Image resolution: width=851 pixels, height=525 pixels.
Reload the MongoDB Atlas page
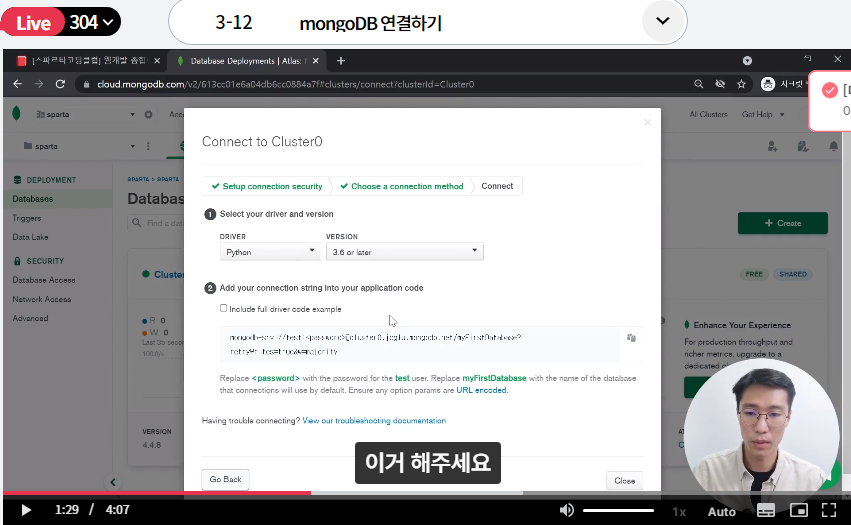60,84
